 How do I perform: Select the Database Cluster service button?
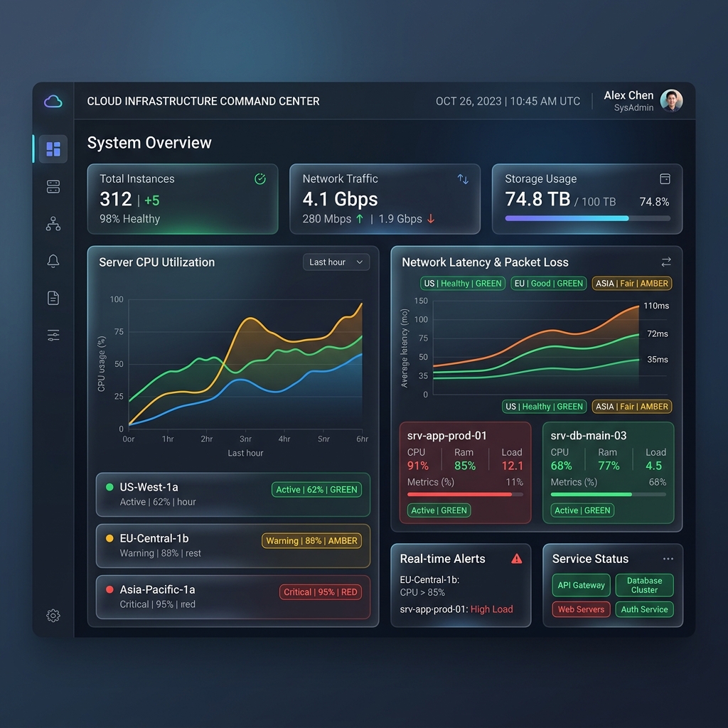pyautogui.click(x=644, y=585)
